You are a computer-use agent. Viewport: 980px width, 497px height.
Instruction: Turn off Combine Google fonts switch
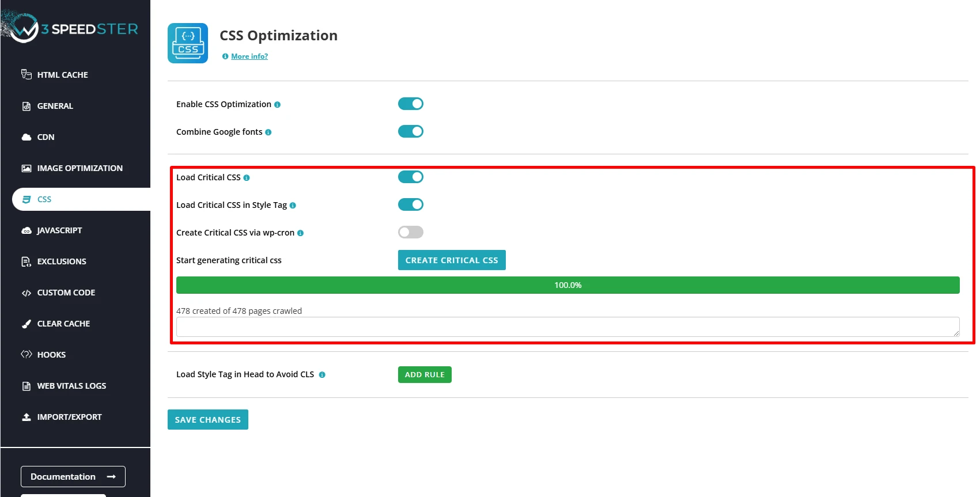point(411,131)
